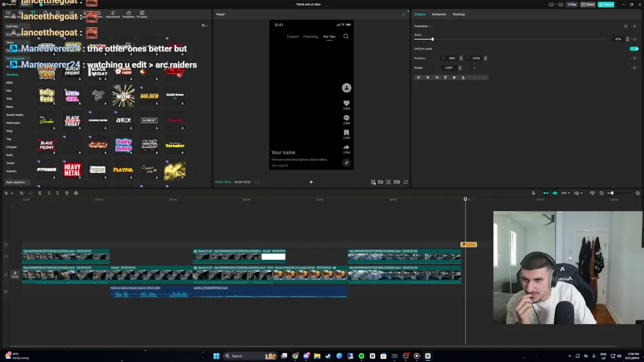Screen dimensions: 644x362
Task: Open the Adjustment panel in top toolbar
Action: [113, 14]
